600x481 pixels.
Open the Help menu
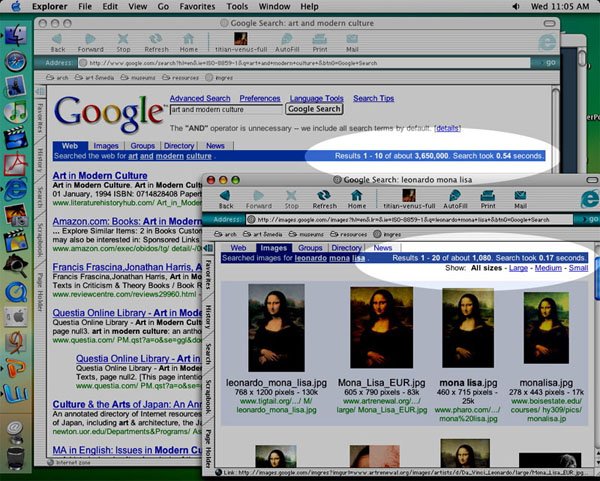pos(309,7)
